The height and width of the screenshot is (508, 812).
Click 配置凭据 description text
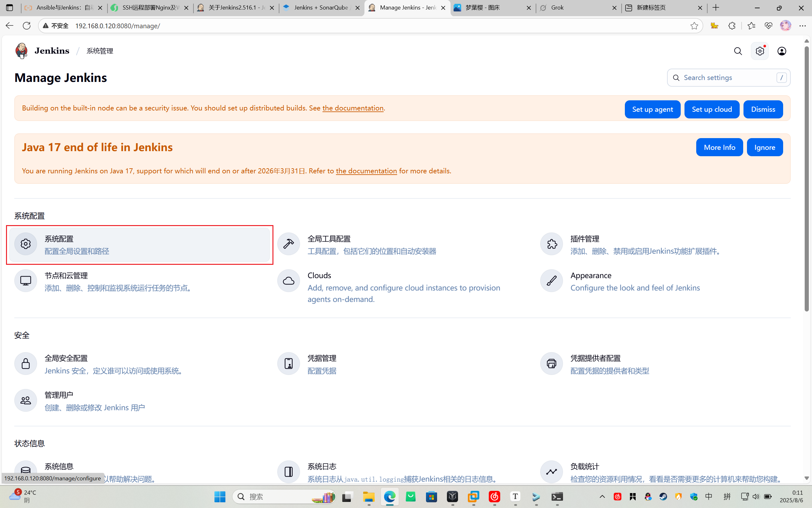(322, 371)
